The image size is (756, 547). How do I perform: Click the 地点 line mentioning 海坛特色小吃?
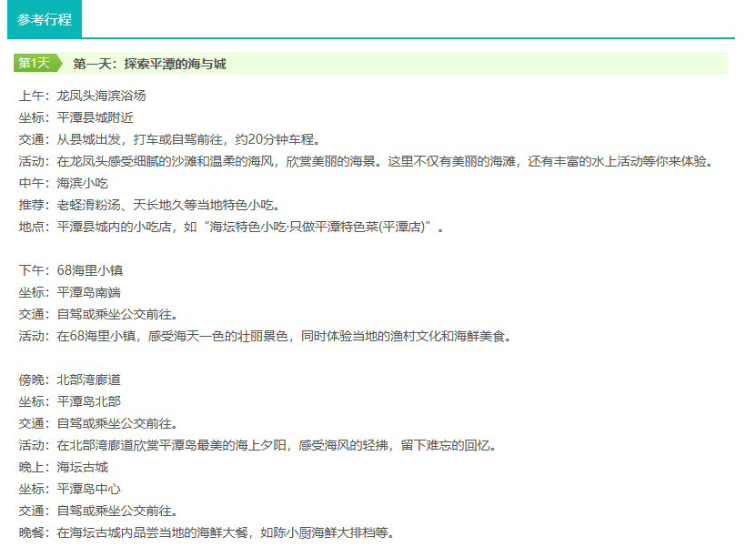[231, 227]
